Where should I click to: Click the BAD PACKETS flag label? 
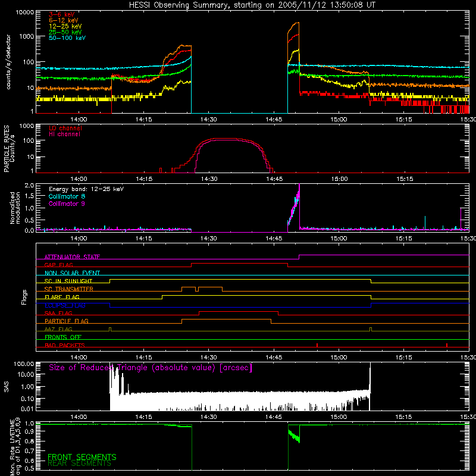(65, 345)
